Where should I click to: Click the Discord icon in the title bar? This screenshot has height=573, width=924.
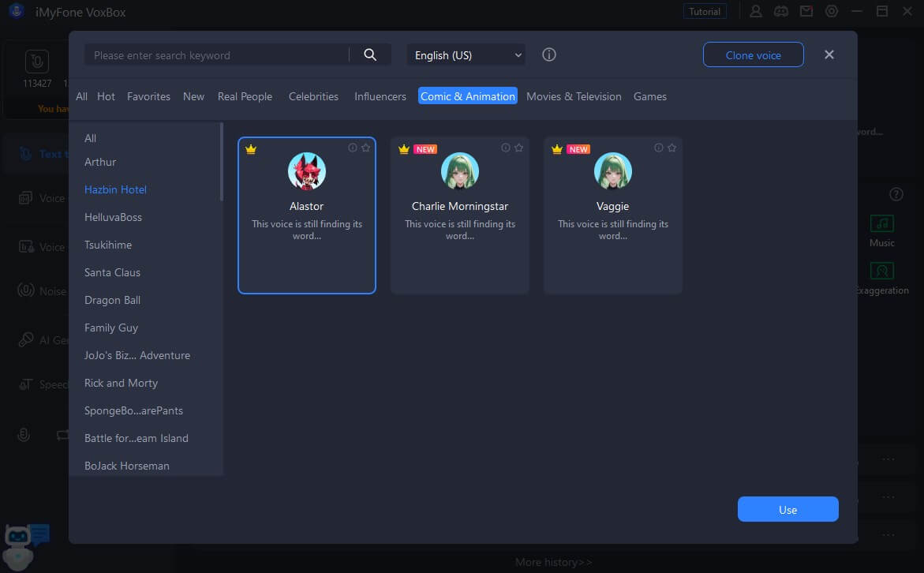point(781,11)
